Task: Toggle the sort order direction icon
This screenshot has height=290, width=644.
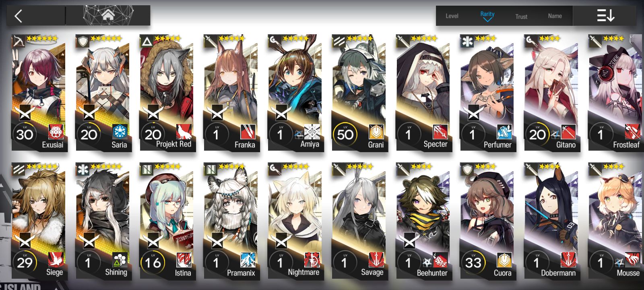Action: 605,16
